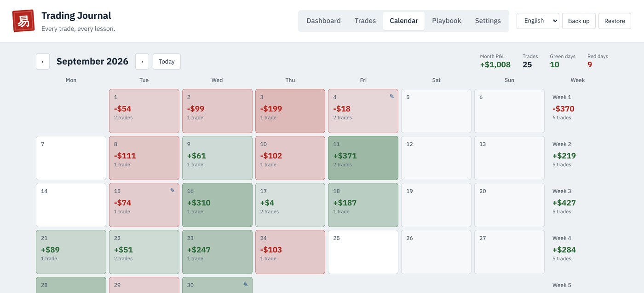The height and width of the screenshot is (293, 644).
Task: Click the Mon column header
Action: pos(71,80)
